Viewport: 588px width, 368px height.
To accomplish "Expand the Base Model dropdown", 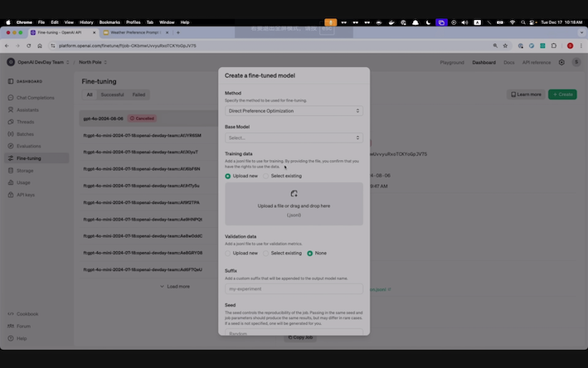I will click(x=294, y=138).
